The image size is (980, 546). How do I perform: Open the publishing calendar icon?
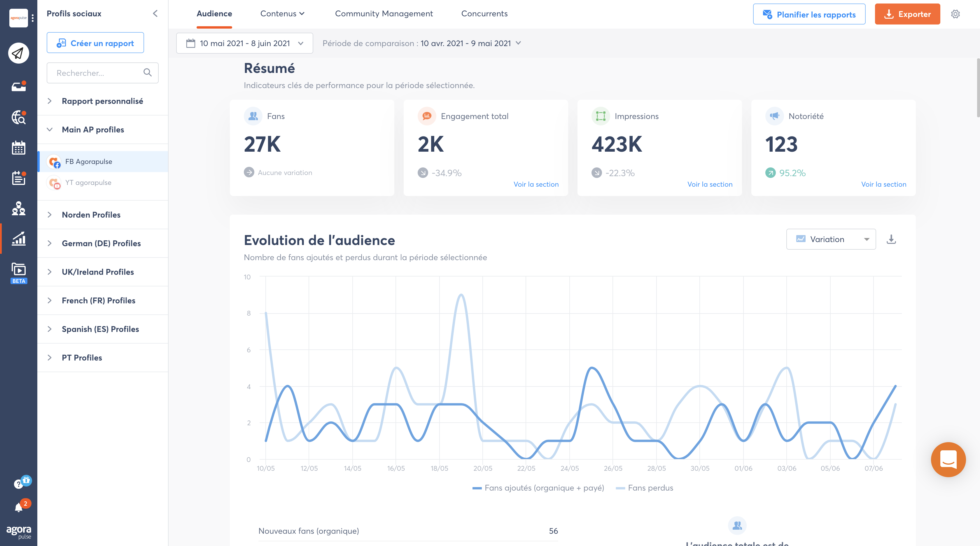point(18,148)
